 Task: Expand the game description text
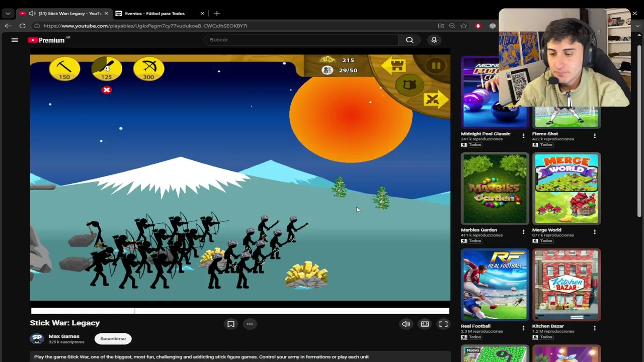pyautogui.click(x=201, y=357)
